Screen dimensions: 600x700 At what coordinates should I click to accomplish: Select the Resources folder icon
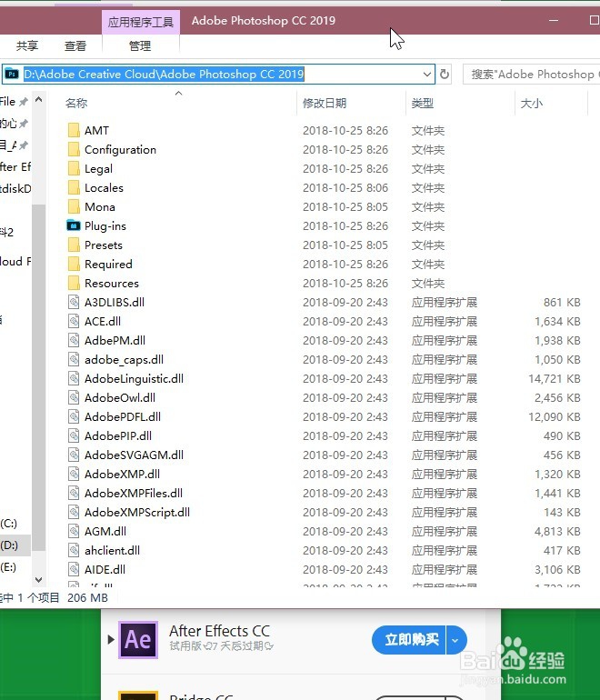74,283
